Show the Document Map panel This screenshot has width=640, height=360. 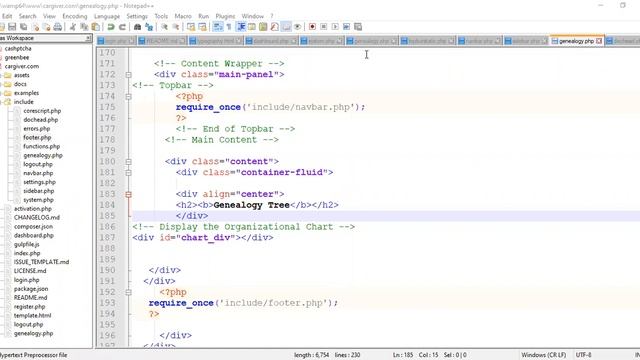263,27
